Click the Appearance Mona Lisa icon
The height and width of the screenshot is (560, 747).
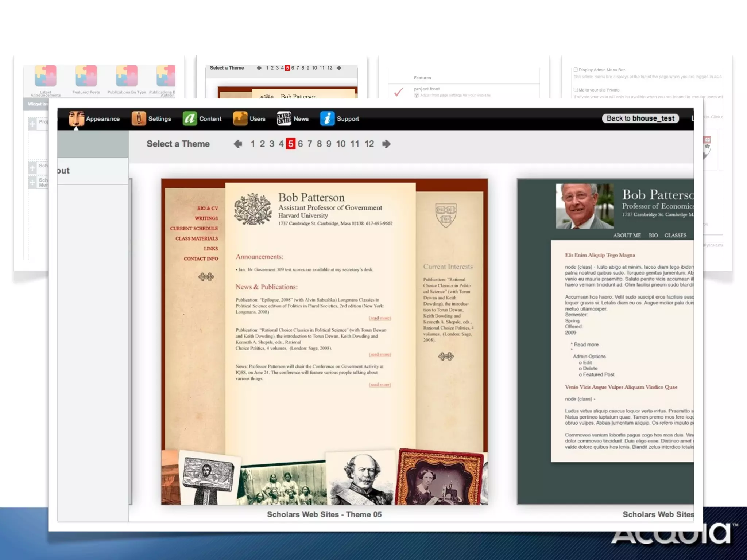[x=76, y=119]
